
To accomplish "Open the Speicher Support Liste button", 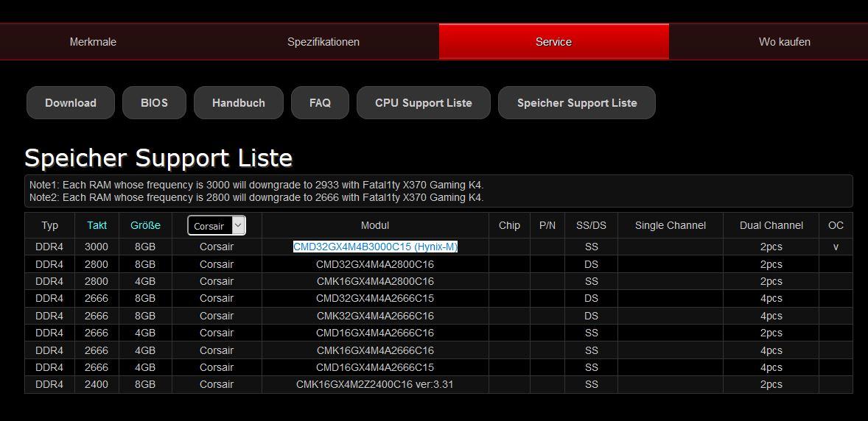I will click(577, 103).
